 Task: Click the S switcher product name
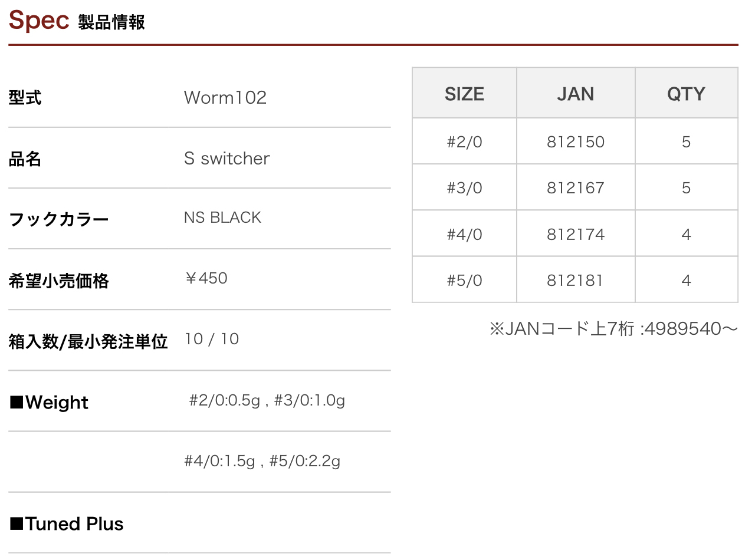pyautogui.click(x=226, y=159)
